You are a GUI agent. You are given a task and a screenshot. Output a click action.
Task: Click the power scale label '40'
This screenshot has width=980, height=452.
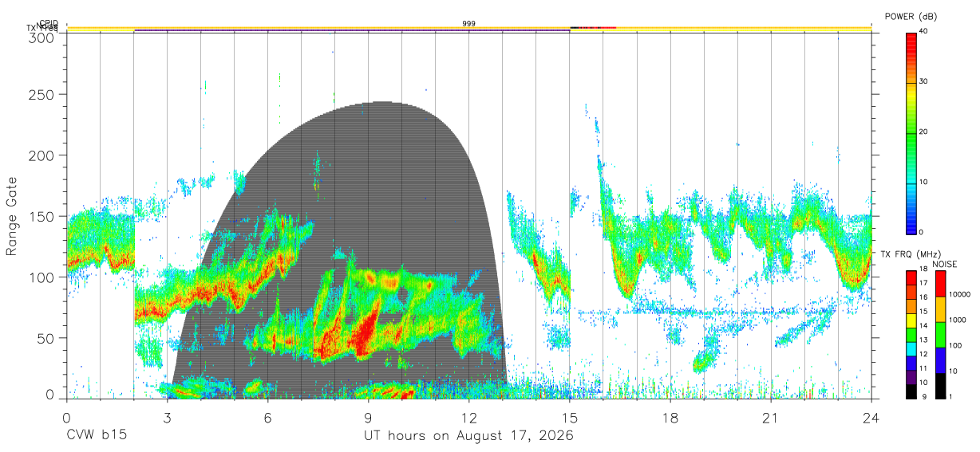[x=924, y=32]
